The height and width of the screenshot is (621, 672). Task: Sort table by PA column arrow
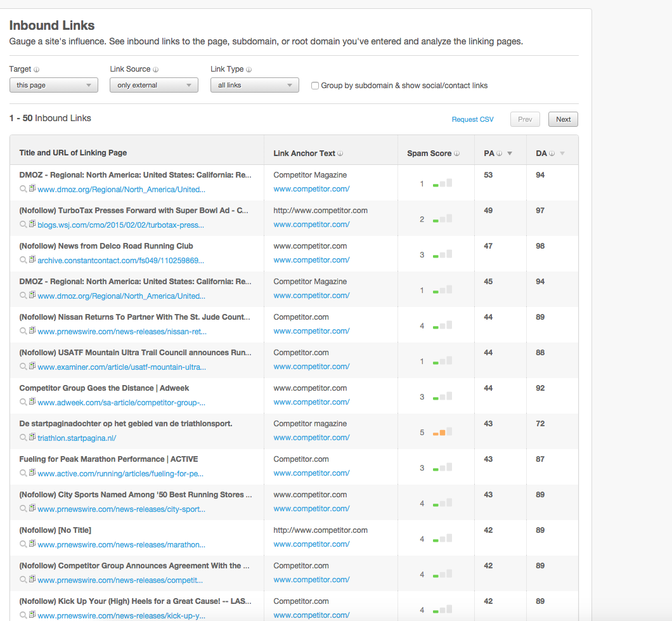510,154
